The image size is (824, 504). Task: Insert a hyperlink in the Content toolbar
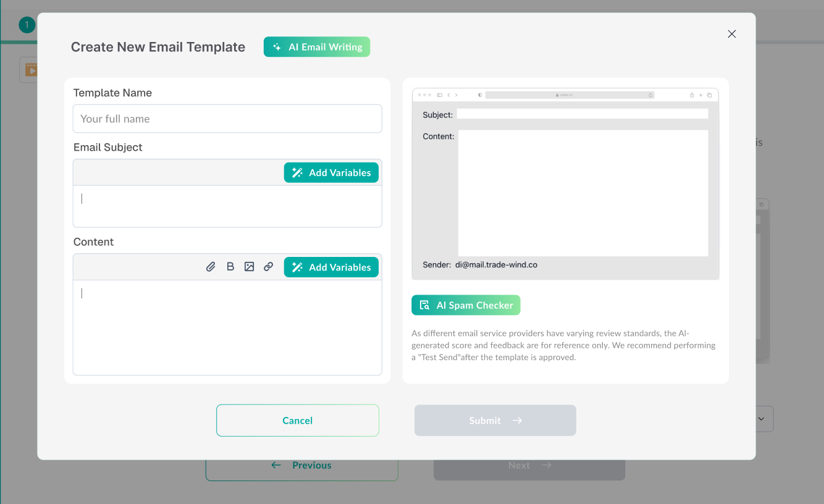pos(268,266)
